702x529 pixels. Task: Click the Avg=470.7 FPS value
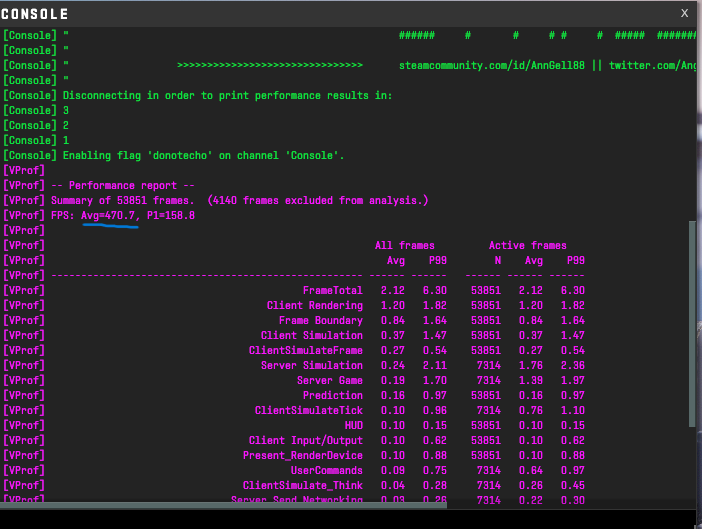(x=108, y=215)
